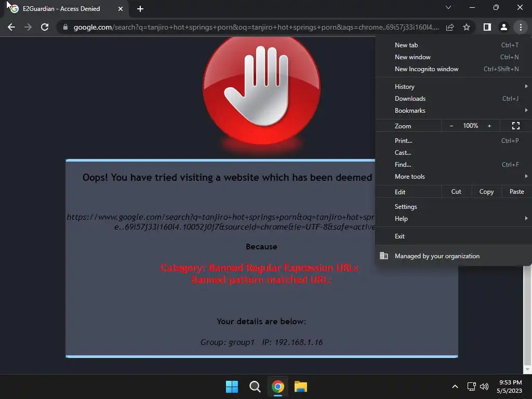The height and width of the screenshot is (399, 532).
Task: Open the side panel icon
Action: tap(487, 27)
